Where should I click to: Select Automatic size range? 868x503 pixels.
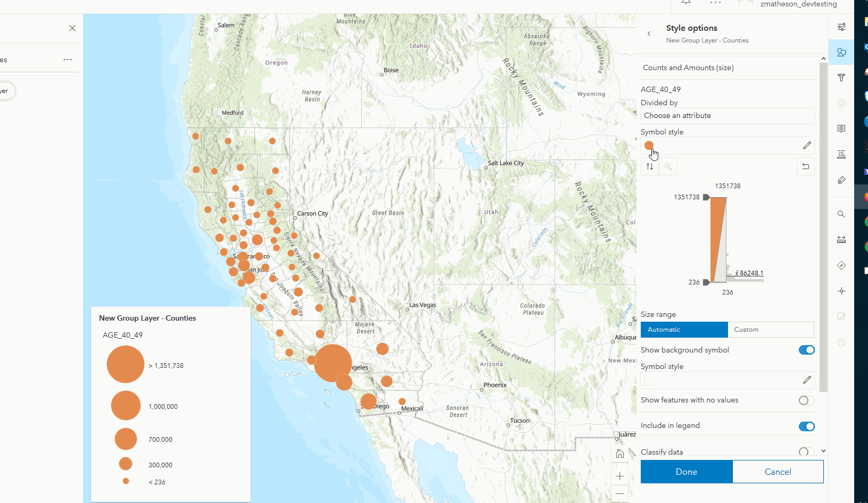point(684,330)
